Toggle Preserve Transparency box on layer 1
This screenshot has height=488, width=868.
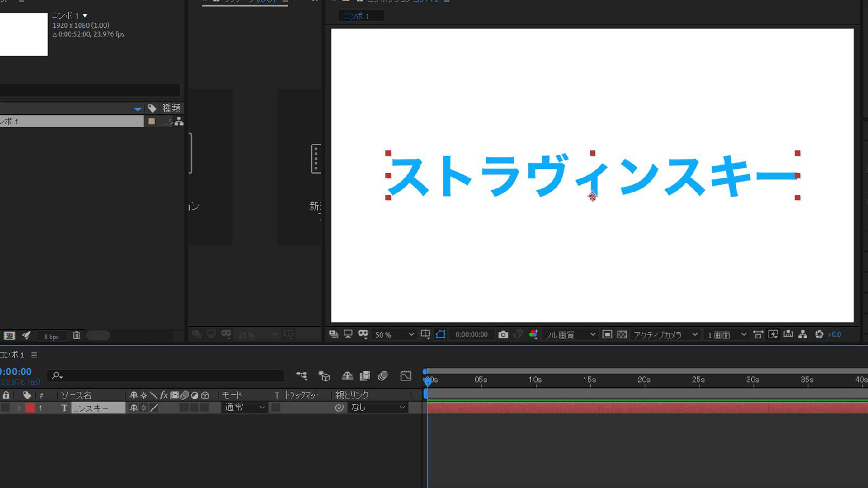276,407
